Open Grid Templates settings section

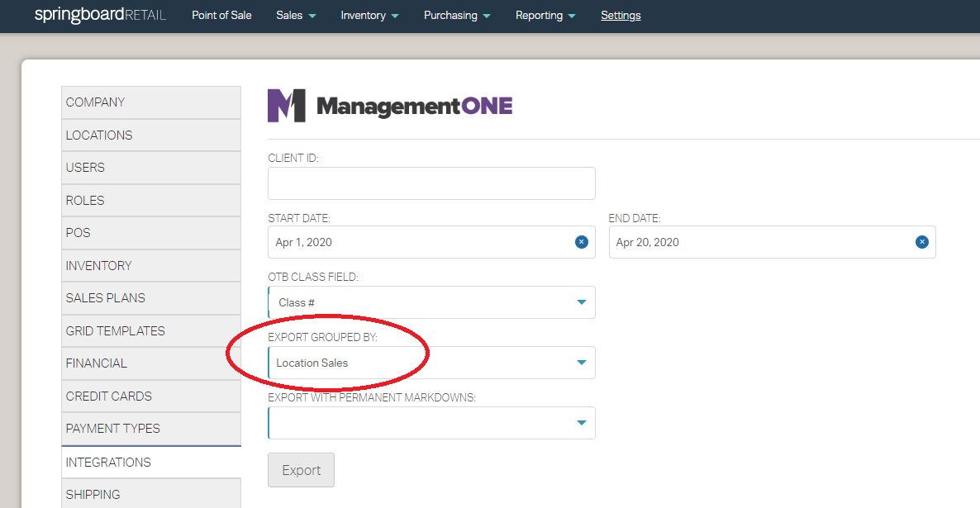tap(150, 331)
